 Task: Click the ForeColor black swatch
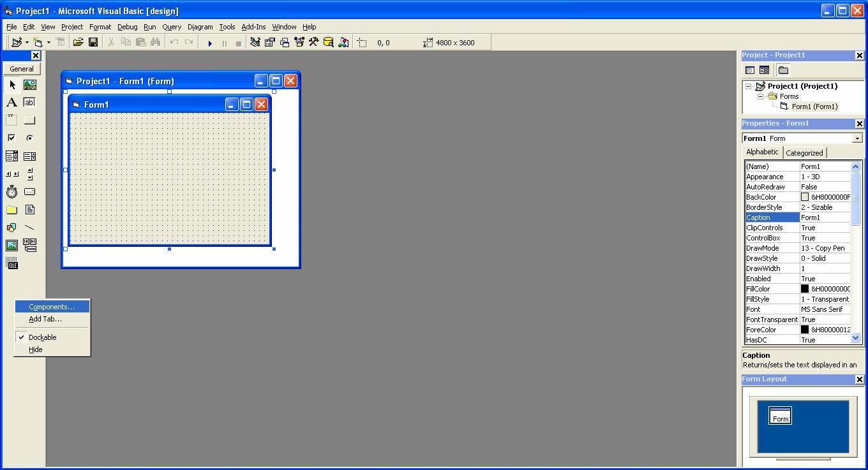805,330
